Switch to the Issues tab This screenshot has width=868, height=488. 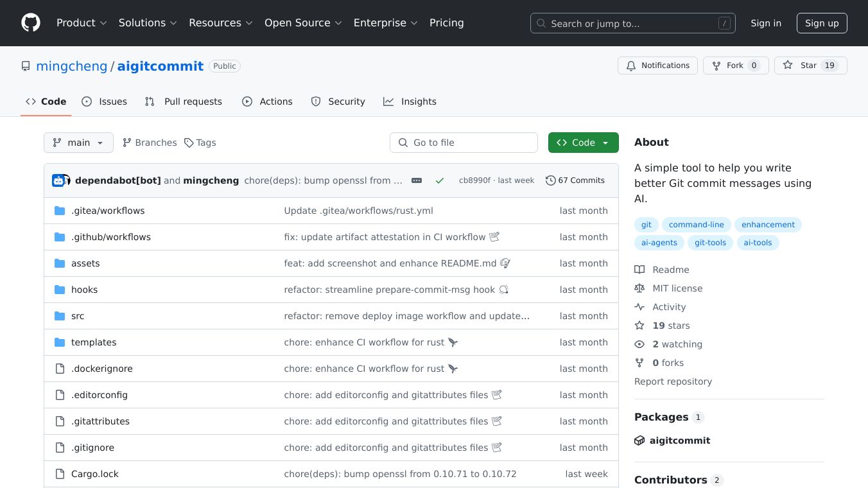coord(105,101)
